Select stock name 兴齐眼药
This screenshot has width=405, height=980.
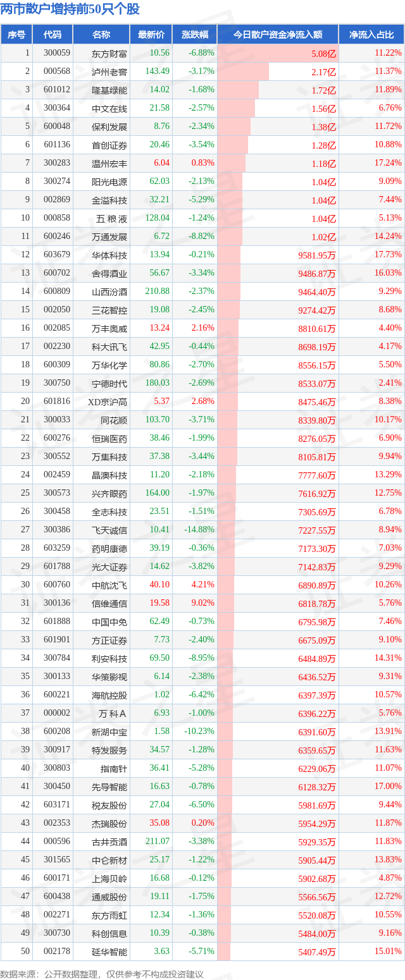point(109,493)
